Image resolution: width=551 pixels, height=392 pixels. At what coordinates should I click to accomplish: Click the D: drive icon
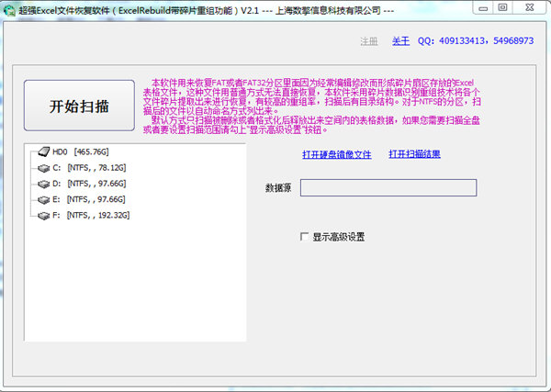(42, 184)
